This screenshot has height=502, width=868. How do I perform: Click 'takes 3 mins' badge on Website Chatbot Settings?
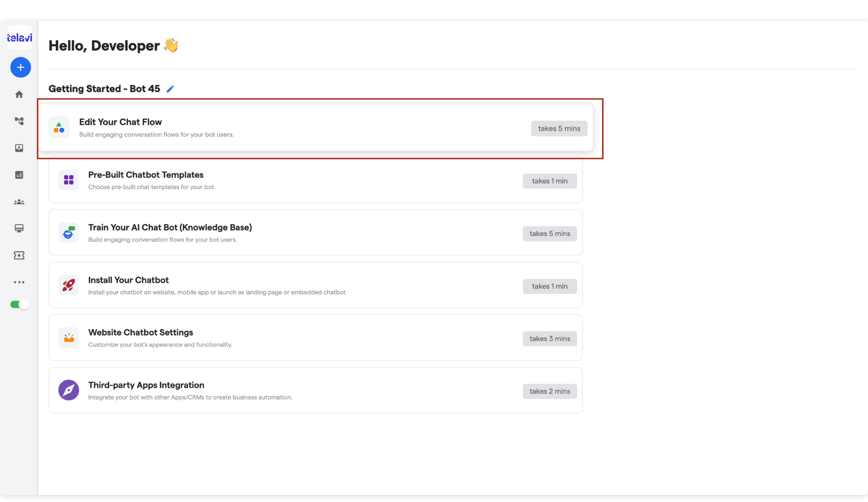point(550,338)
